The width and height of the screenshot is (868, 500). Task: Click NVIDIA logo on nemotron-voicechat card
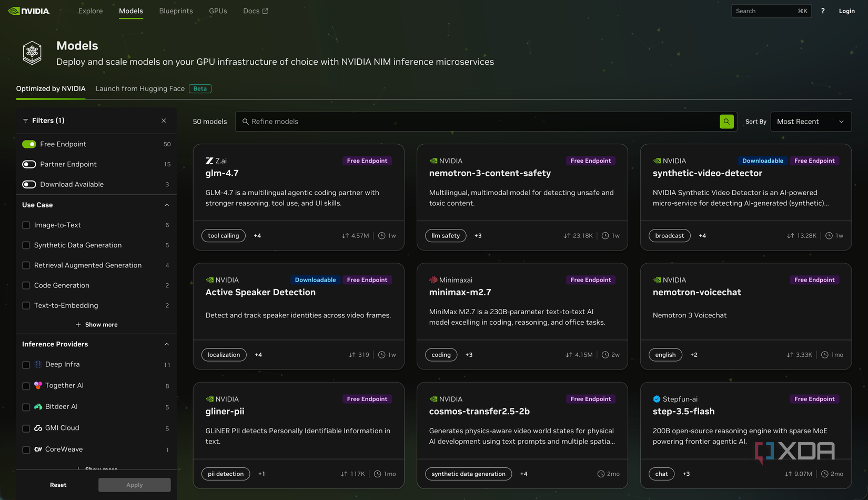657,280
